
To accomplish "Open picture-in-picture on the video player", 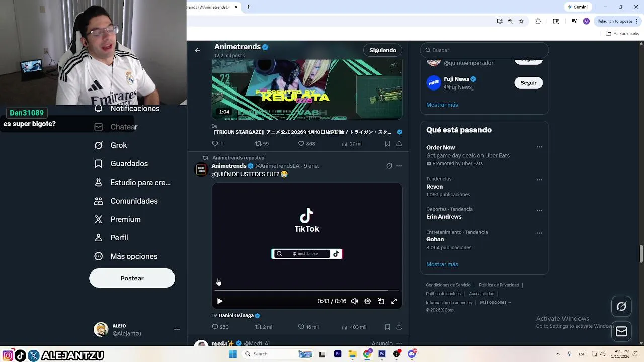I will 381,301.
